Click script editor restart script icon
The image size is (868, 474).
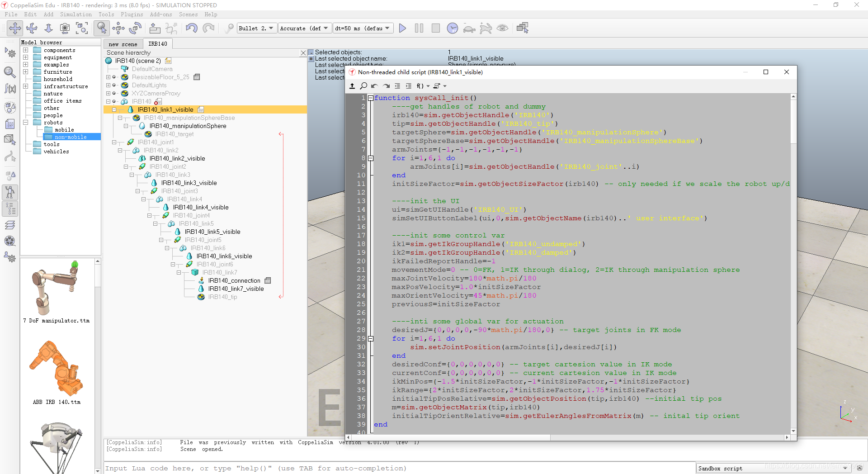(353, 86)
